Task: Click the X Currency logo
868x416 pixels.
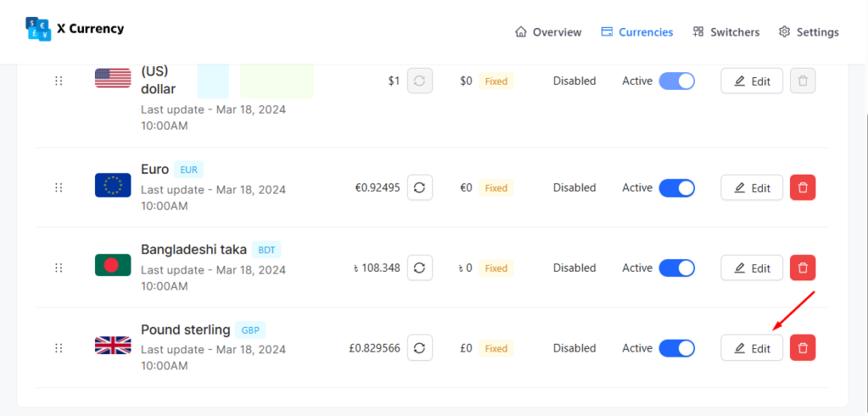Action: click(x=75, y=29)
